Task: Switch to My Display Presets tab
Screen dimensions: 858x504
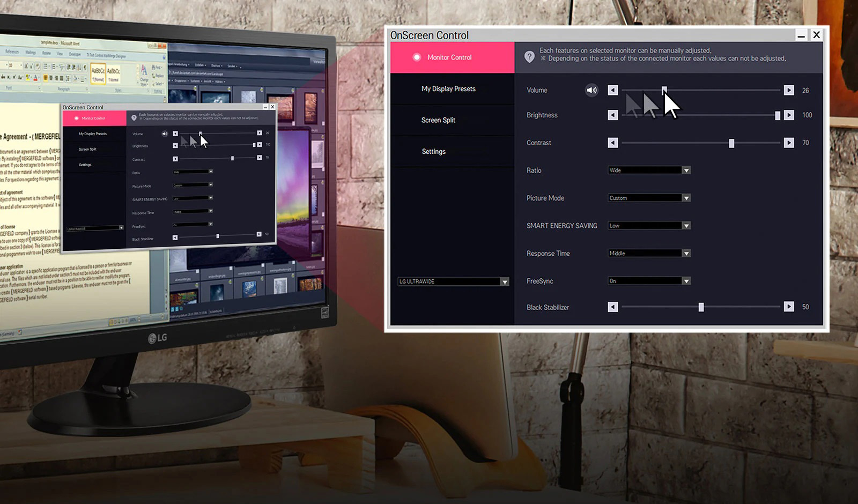Action: (448, 89)
